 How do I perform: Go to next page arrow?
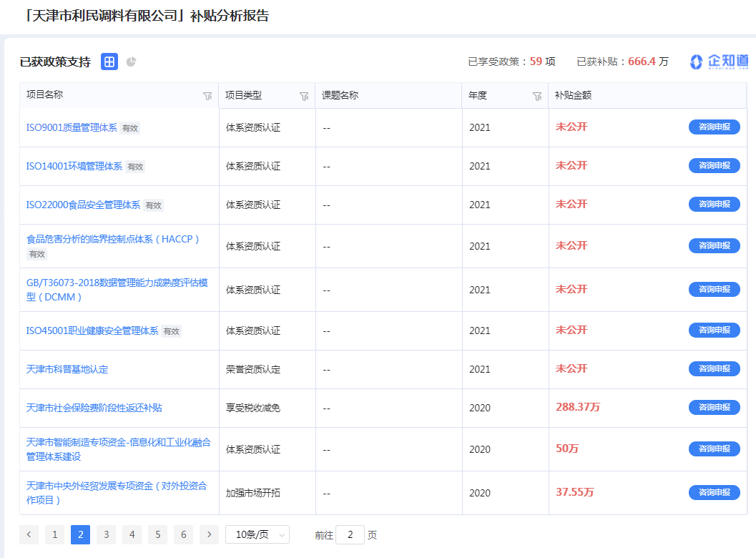point(210,534)
